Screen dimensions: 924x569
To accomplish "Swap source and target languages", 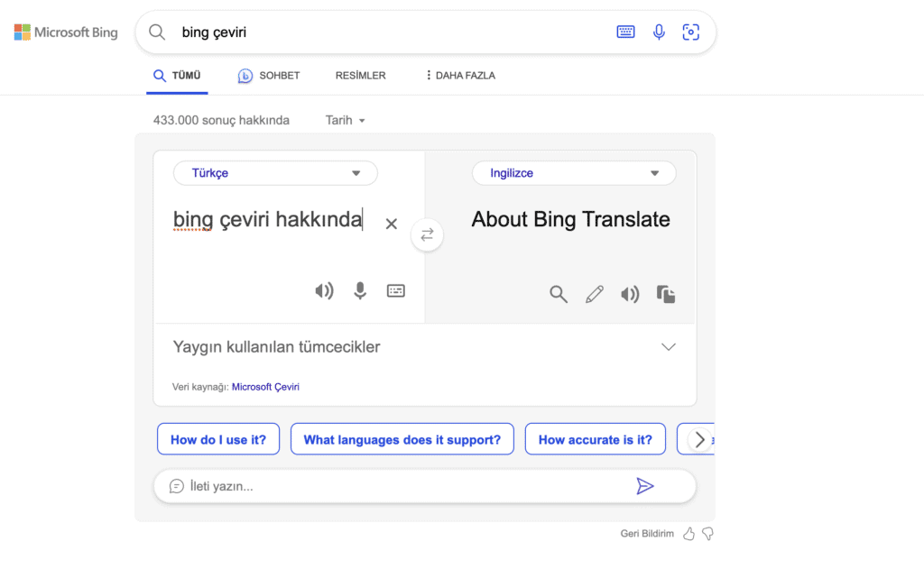I will pos(427,234).
